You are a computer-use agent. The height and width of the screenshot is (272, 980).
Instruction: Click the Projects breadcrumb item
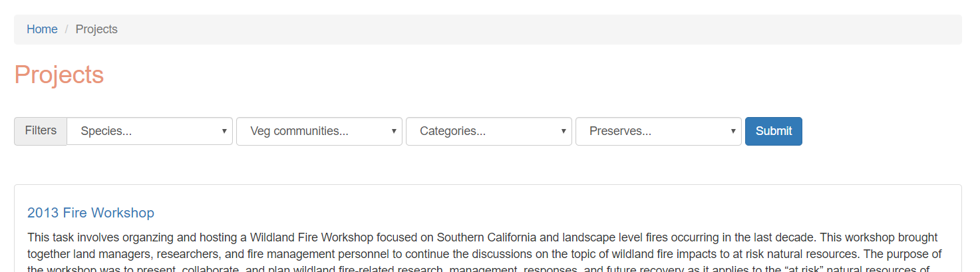[x=96, y=29]
